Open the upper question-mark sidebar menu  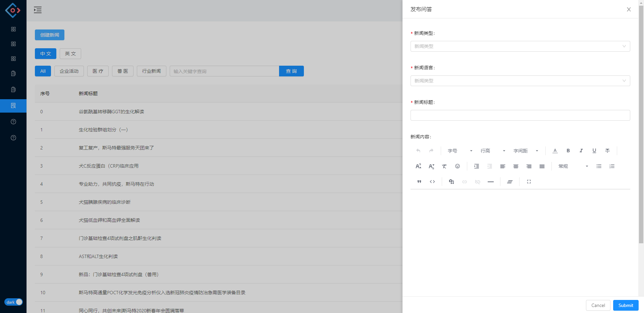(13, 122)
